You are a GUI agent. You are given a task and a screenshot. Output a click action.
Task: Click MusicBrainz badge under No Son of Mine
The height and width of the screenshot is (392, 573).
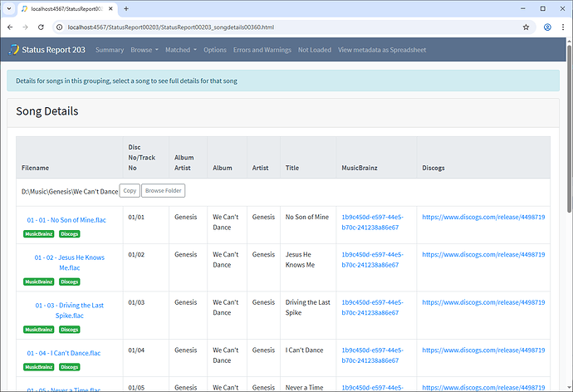(39, 234)
